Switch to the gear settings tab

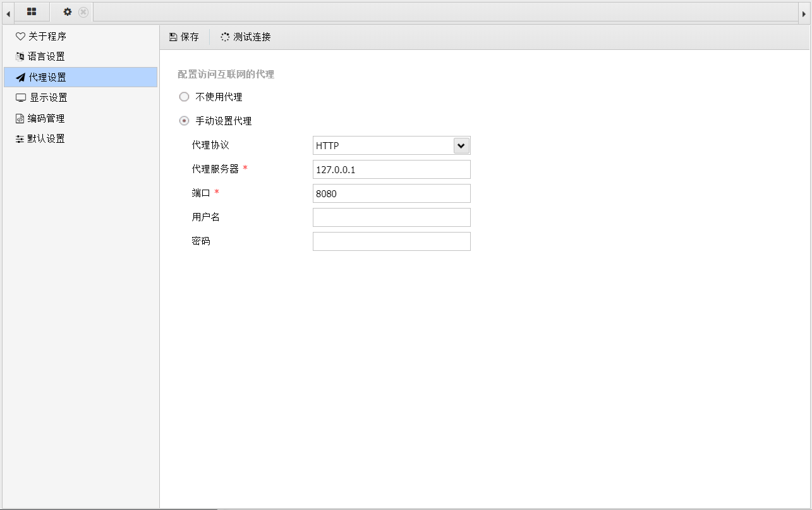(68, 12)
